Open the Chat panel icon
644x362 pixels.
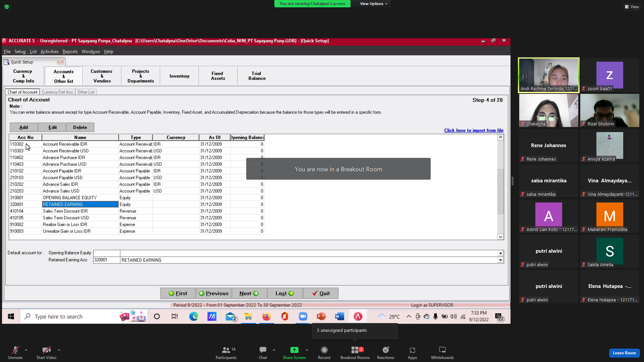263,350
